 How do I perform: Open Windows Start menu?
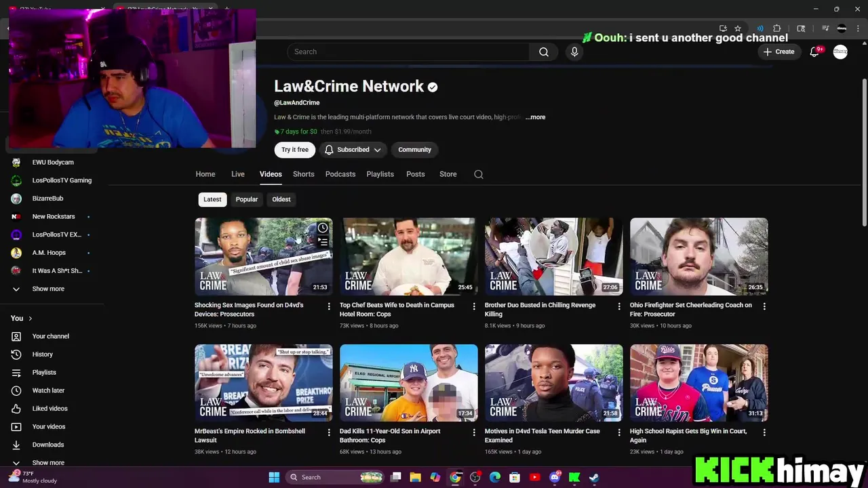274,477
